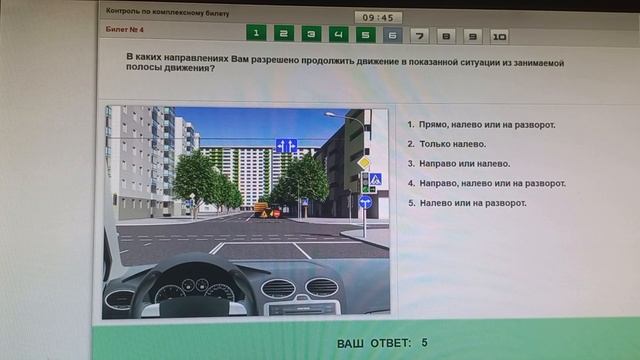The image size is (640, 360).
Task: Go to question 5 button
Action: 365,35
